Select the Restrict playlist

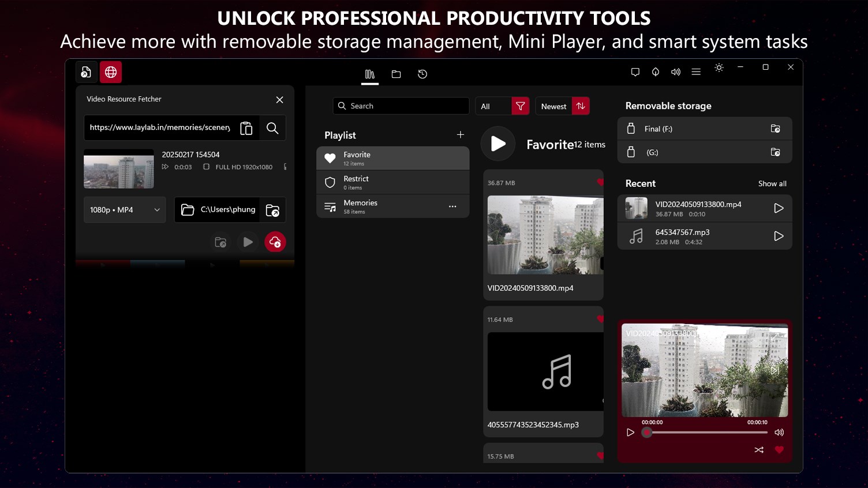(392, 182)
